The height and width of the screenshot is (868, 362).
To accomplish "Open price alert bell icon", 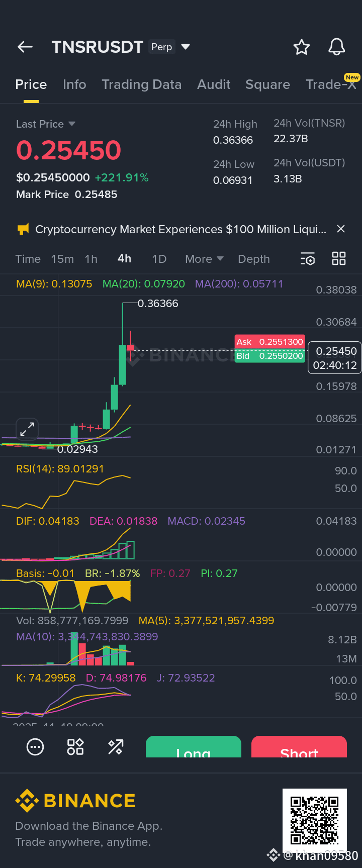I will pyautogui.click(x=336, y=47).
